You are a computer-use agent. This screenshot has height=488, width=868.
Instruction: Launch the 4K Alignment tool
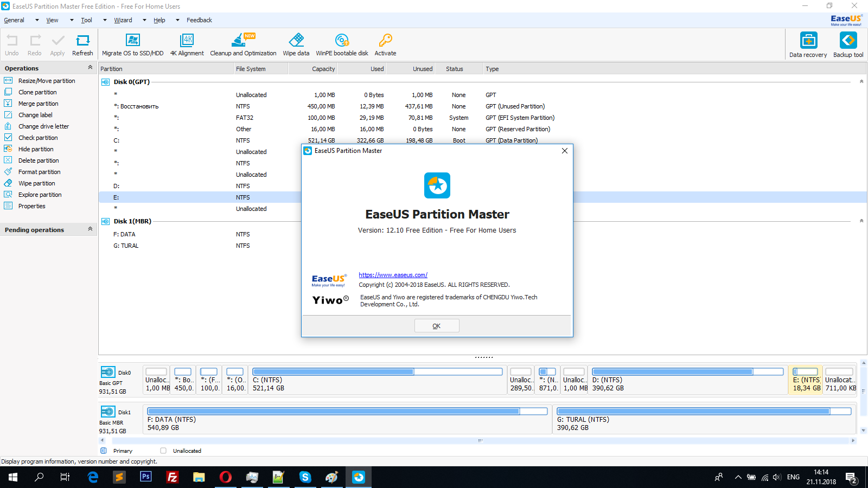[x=187, y=44]
